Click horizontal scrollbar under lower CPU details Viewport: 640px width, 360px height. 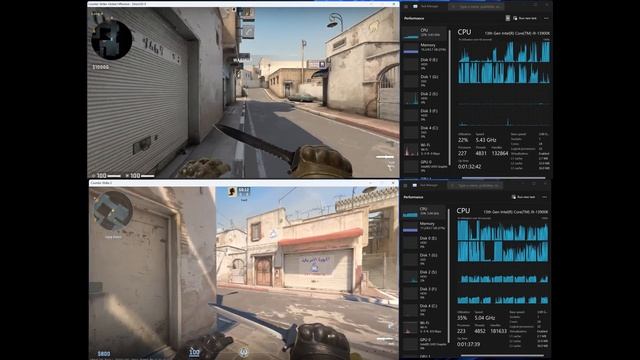pos(503,356)
